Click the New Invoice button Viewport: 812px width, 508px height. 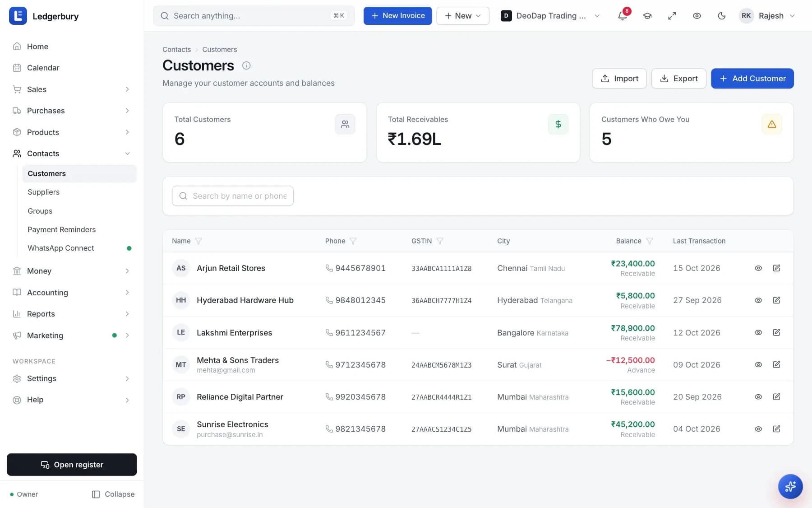397,16
